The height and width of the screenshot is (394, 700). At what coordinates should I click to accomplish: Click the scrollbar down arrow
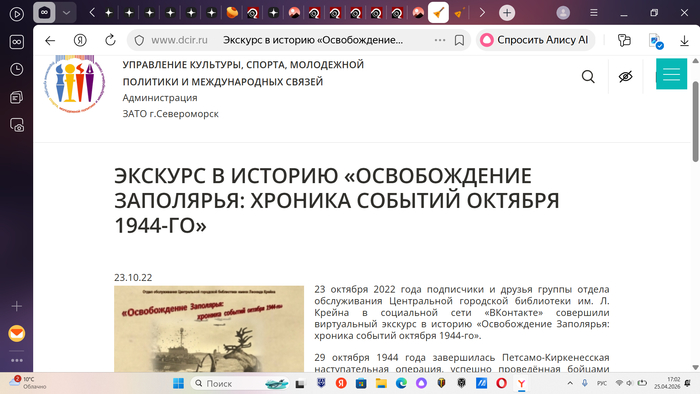coord(696,367)
